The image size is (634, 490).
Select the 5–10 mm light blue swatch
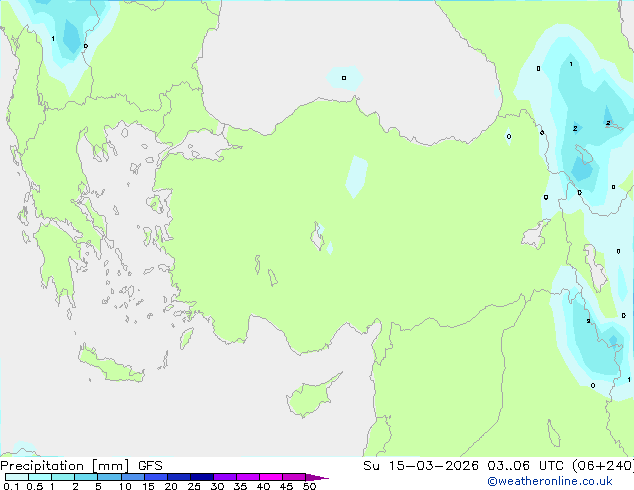109,477
